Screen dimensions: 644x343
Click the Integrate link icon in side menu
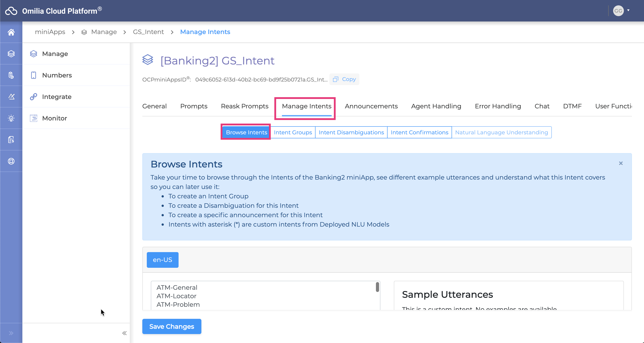click(34, 96)
